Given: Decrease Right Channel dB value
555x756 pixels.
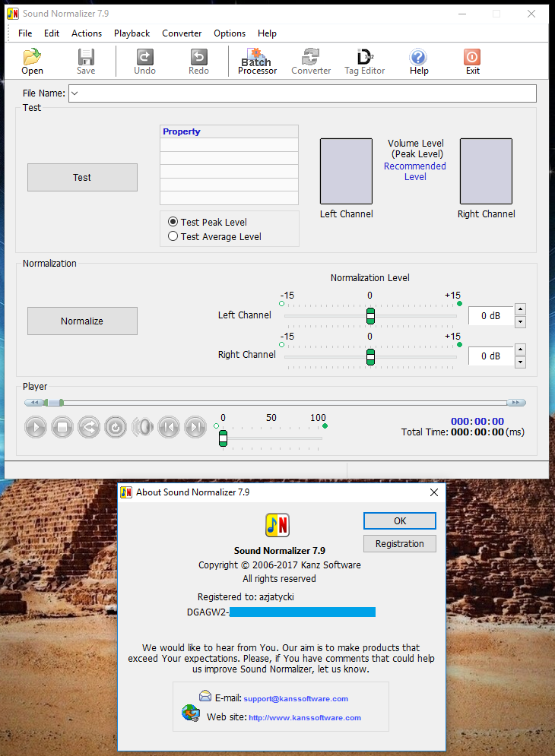Looking at the screenshot, I should click(520, 362).
